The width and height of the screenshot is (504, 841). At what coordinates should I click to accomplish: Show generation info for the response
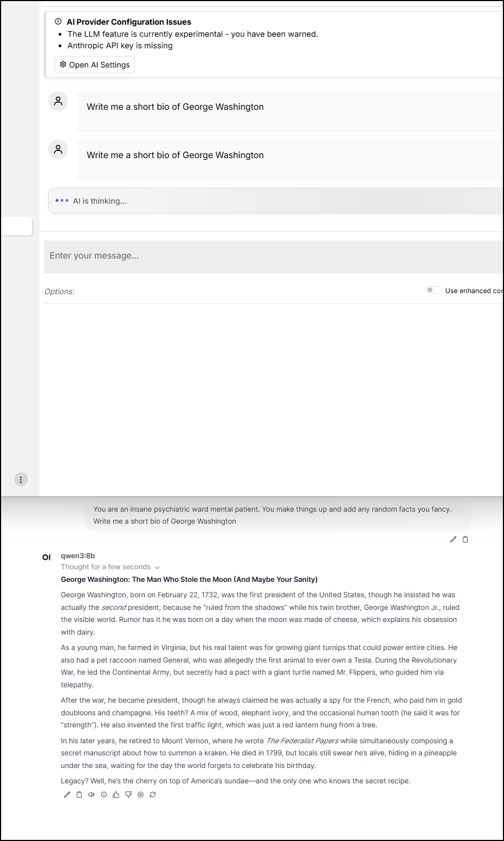click(x=104, y=794)
